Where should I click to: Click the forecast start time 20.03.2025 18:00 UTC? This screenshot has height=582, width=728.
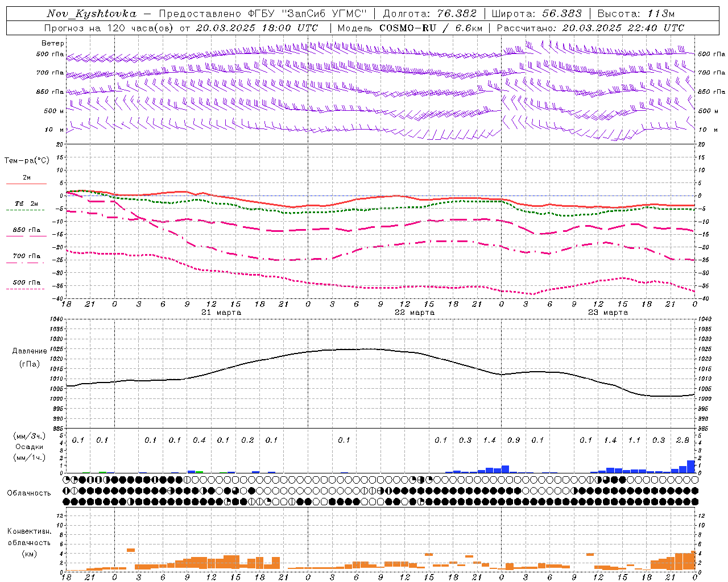pos(257,28)
